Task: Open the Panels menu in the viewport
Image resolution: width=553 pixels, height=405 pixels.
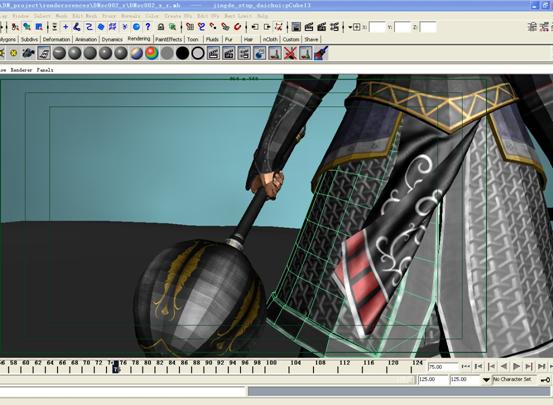Action: pos(45,70)
